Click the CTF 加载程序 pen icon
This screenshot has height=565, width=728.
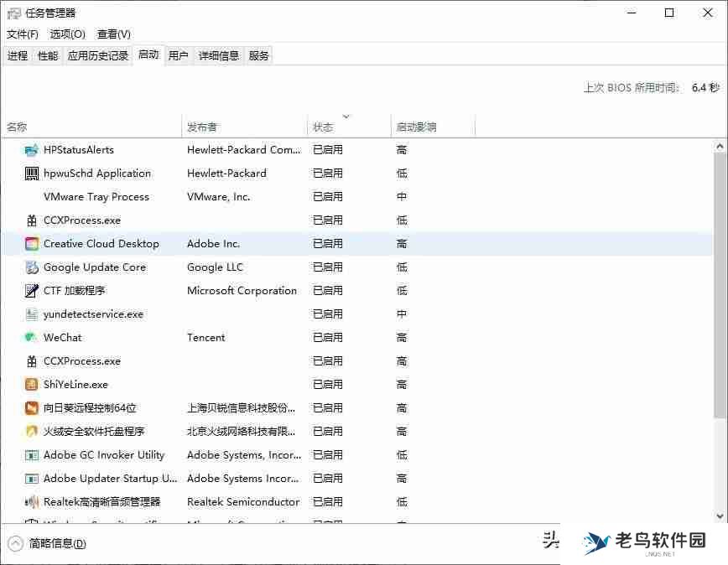click(x=31, y=290)
